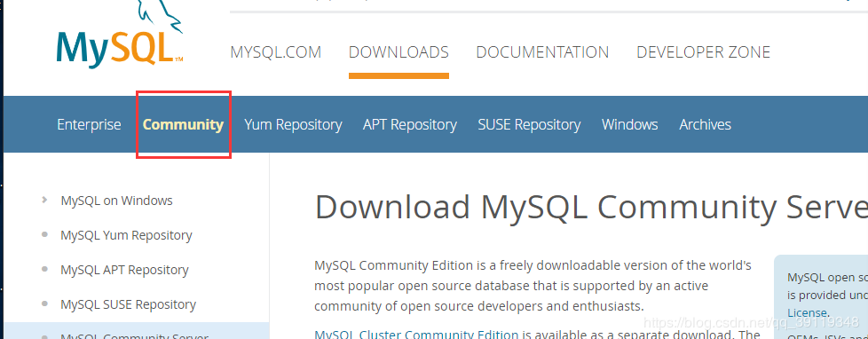The width and height of the screenshot is (868, 339).
Task: Follow the License link in info box
Action: [x=807, y=313]
